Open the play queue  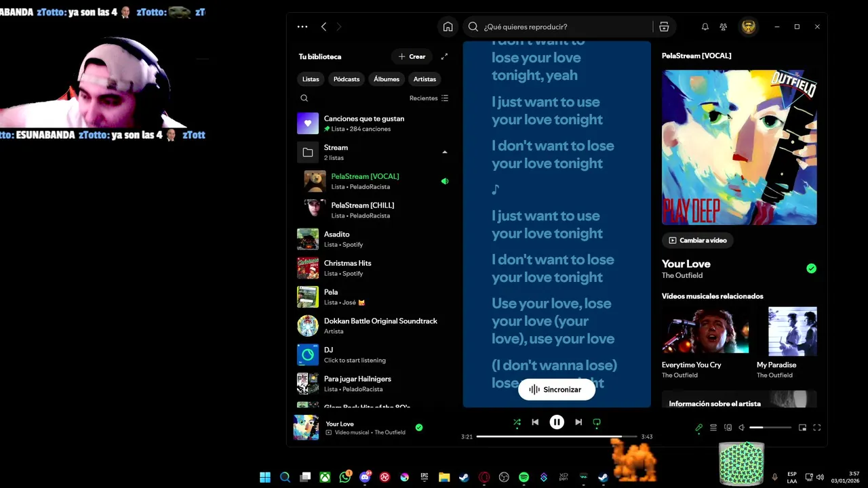coord(713,428)
